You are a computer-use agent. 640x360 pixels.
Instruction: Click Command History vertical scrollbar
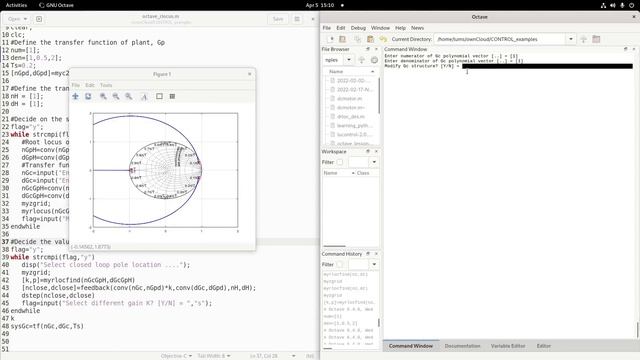point(379,322)
